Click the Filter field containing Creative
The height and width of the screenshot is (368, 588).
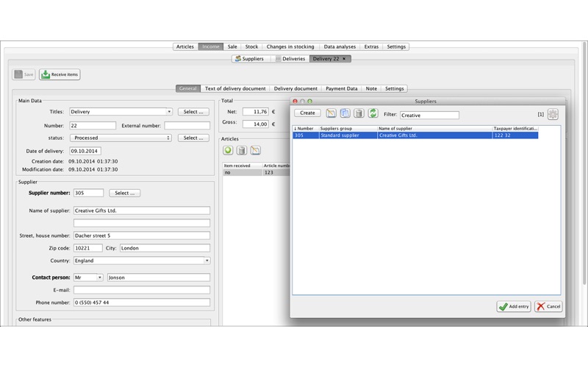[429, 116]
